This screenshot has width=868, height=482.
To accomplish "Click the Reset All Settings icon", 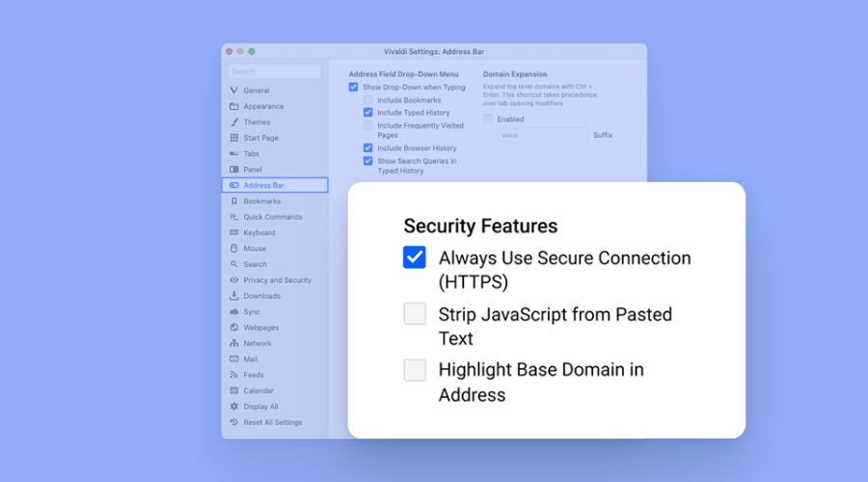I will click(x=234, y=422).
